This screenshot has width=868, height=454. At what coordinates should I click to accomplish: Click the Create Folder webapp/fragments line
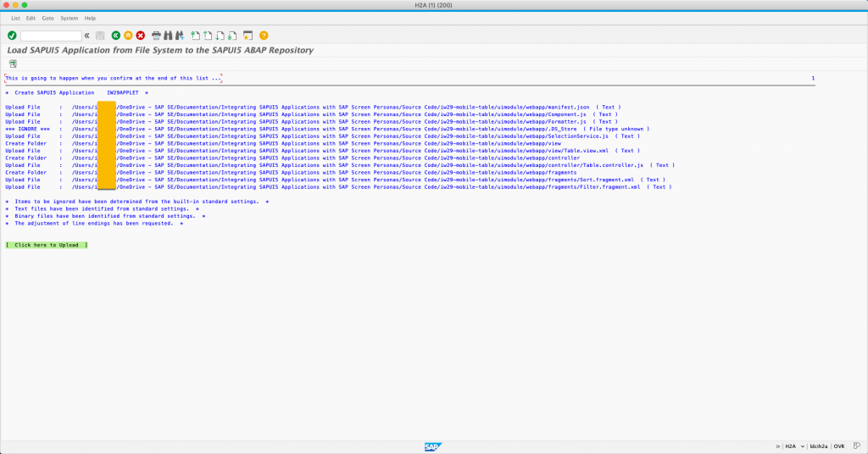tap(291, 172)
